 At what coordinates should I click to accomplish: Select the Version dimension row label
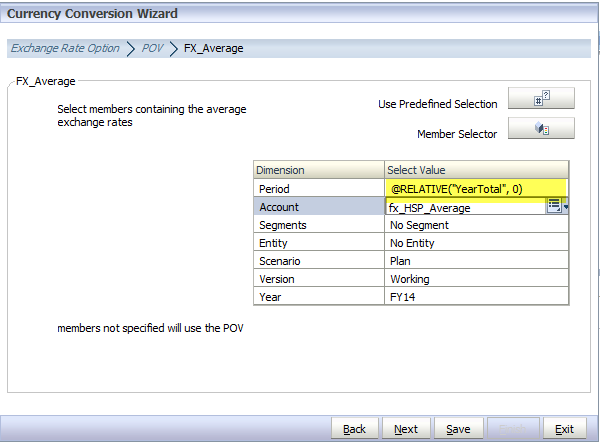(x=319, y=279)
